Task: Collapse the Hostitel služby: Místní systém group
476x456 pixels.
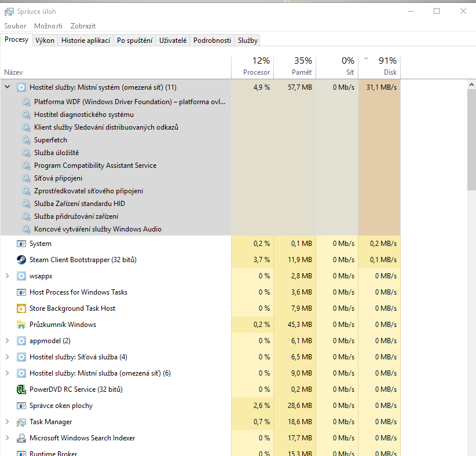Action: pyautogui.click(x=8, y=87)
